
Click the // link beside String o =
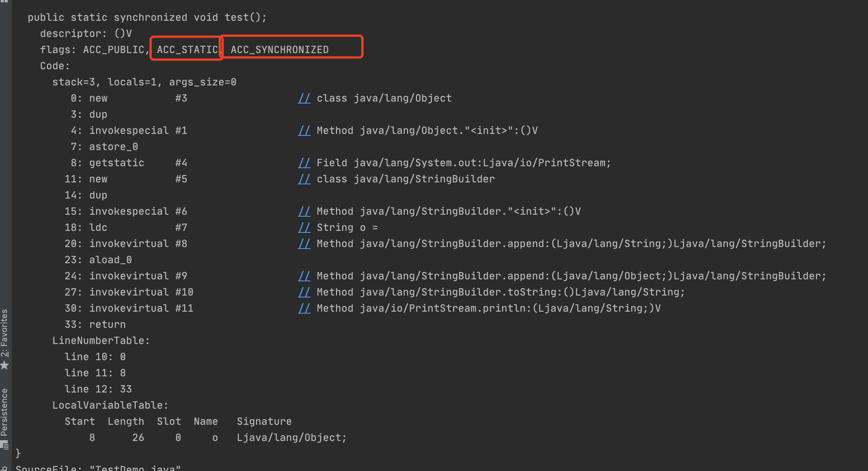click(304, 228)
